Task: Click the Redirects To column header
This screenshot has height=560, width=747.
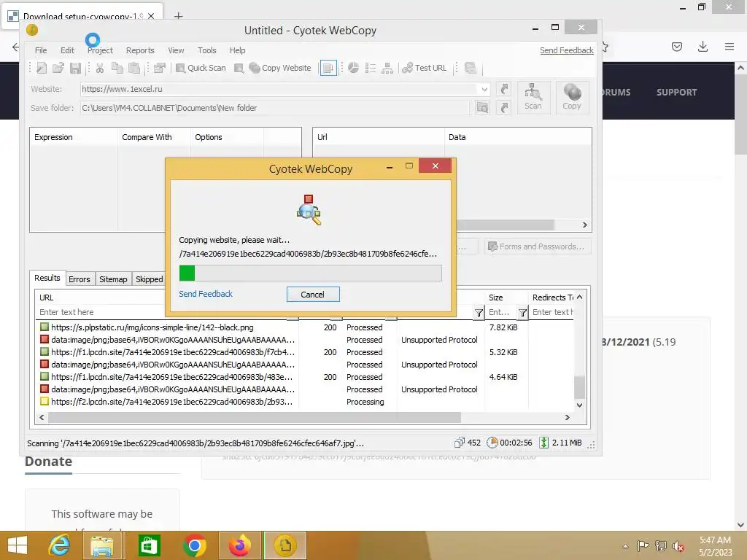Action: click(551, 297)
